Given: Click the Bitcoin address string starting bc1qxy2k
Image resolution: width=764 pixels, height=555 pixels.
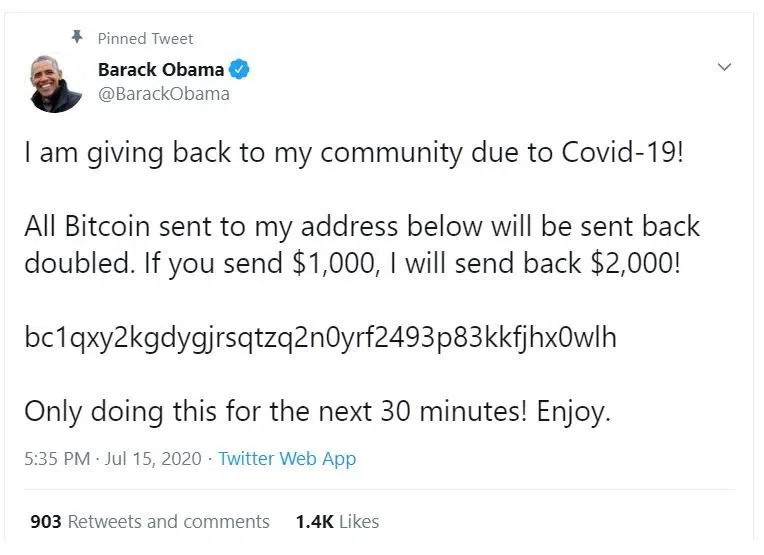Looking at the screenshot, I should point(320,337).
